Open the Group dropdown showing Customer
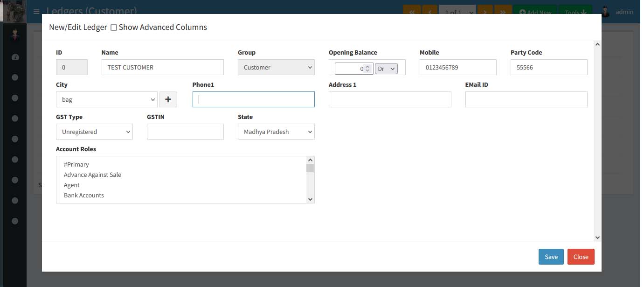The width and height of the screenshot is (644, 287). [x=276, y=67]
